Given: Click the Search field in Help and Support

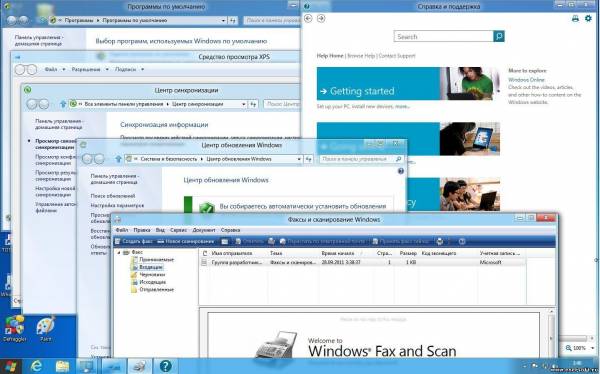Looking at the screenshot, I should 444,36.
